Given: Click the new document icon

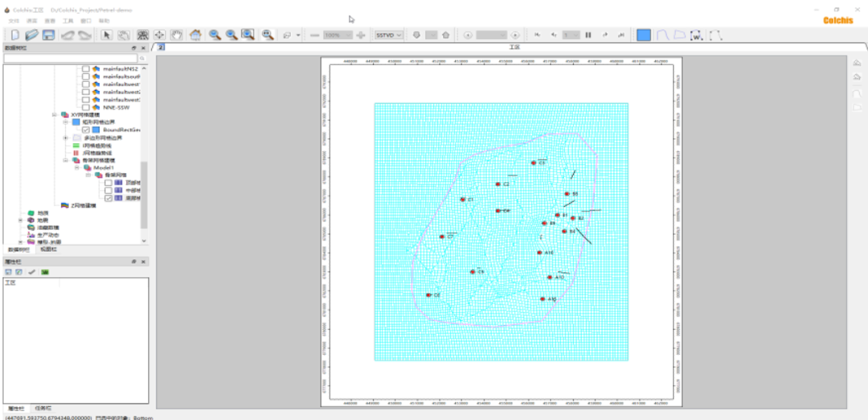Looking at the screenshot, I should (x=15, y=35).
